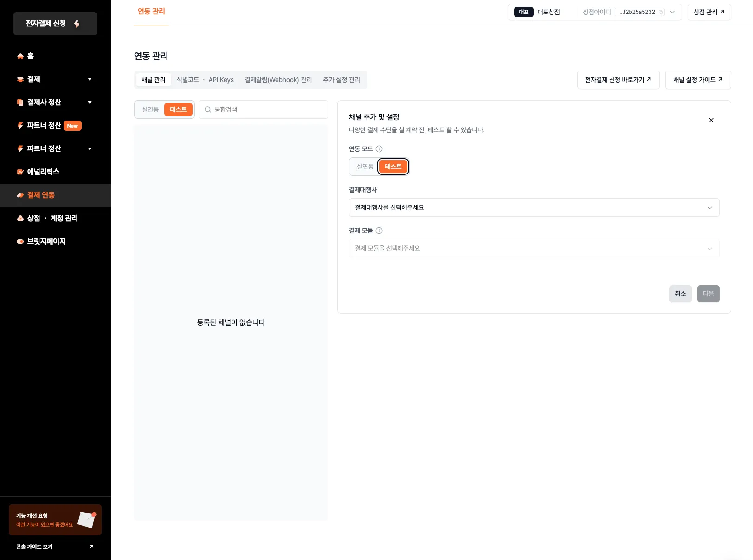Open the store selector dropdown at top
The width and height of the screenshot is (753, 560).
pos(672,12)
